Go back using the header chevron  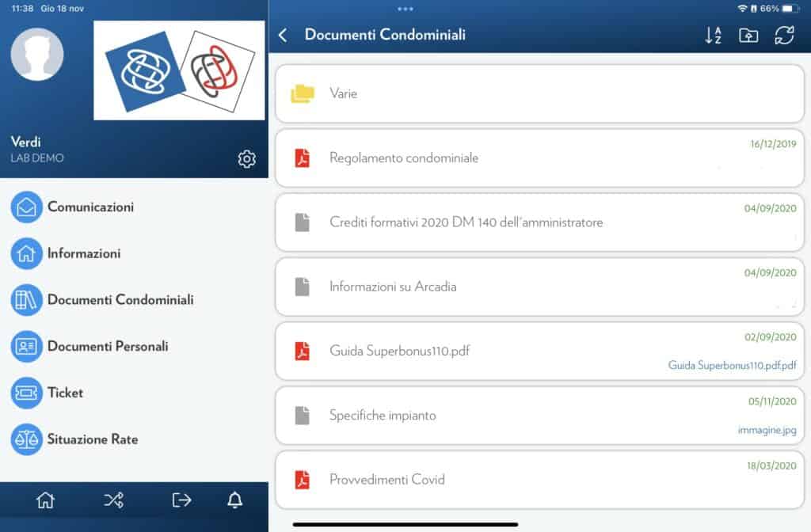pyautogui.click(x=283, y=35)
